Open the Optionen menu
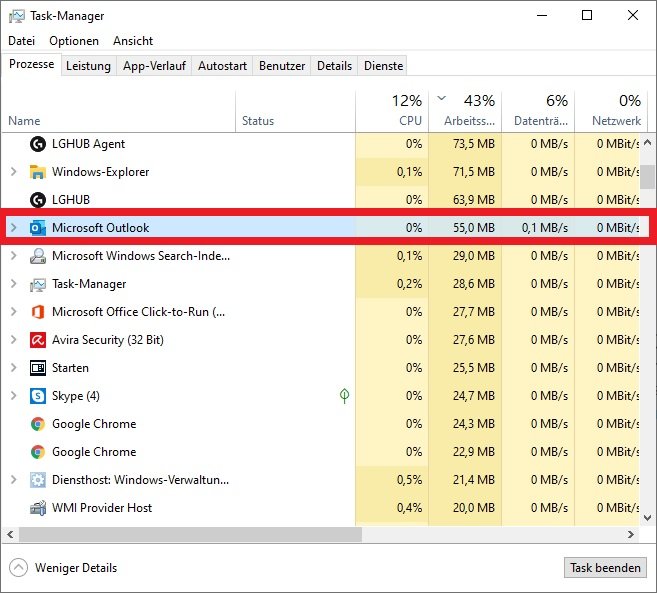This screenshot has width=657, height=593. click(74, 41)
